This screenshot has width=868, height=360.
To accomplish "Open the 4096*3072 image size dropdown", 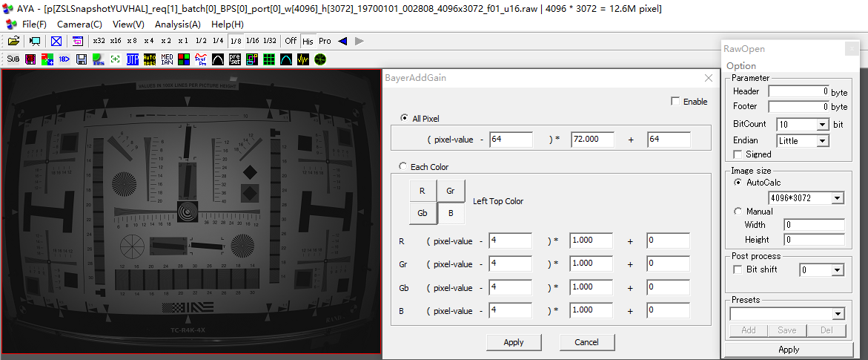I will click(x=838, y=198).
